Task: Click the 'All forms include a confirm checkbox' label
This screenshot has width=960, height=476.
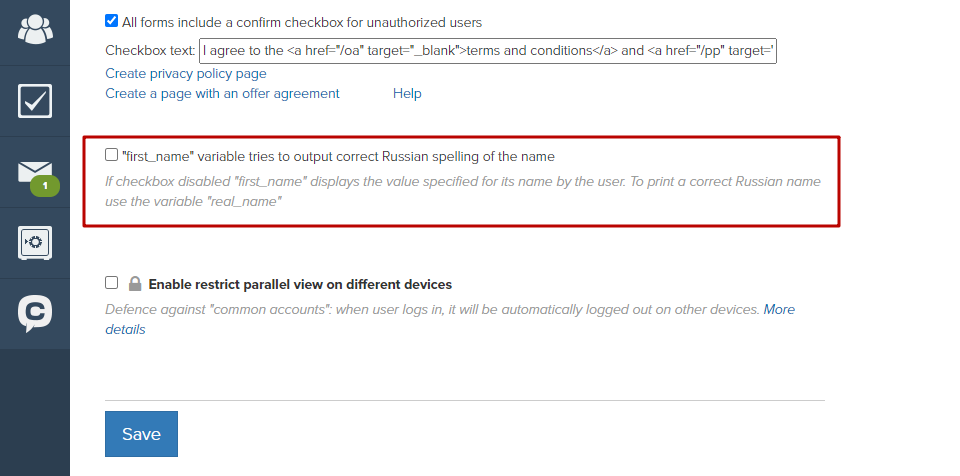Action: point(302,23)
